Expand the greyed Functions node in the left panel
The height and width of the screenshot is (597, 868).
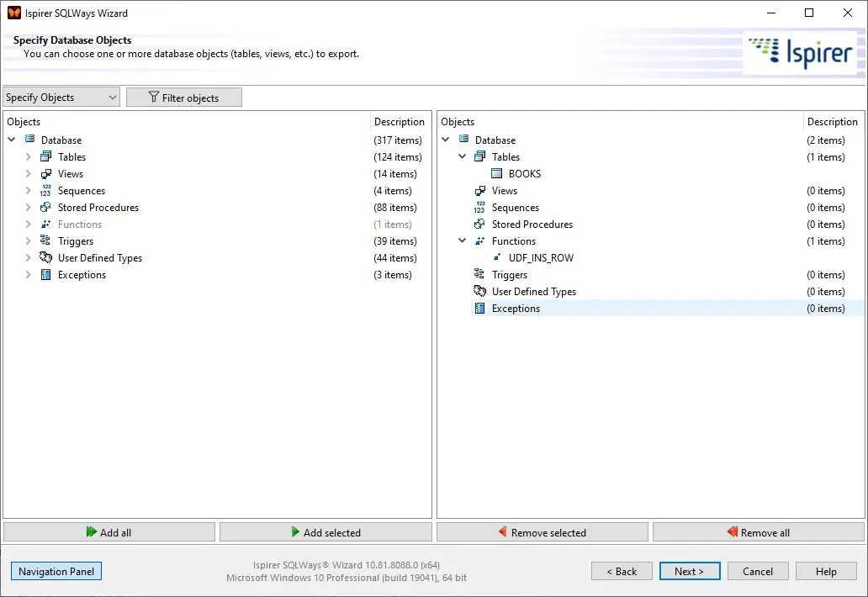click(x=29, y=224)
